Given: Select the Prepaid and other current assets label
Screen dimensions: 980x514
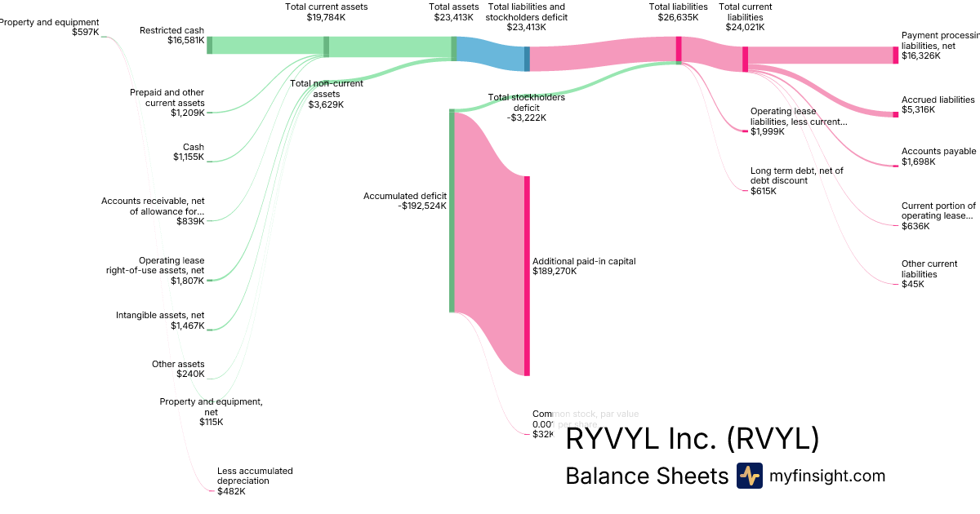Looking at the screenshot, I should (167, 103).
